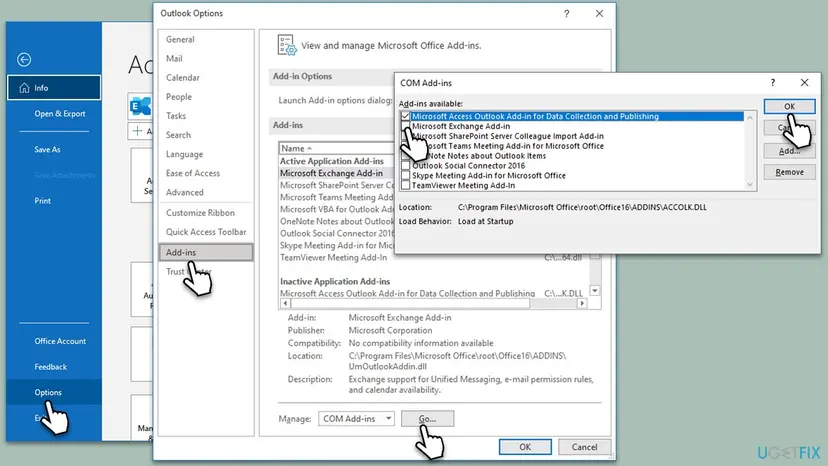This screenshot has width=828, height=466.
Task: Click the Exchange account icon
Action: [140, 106]
